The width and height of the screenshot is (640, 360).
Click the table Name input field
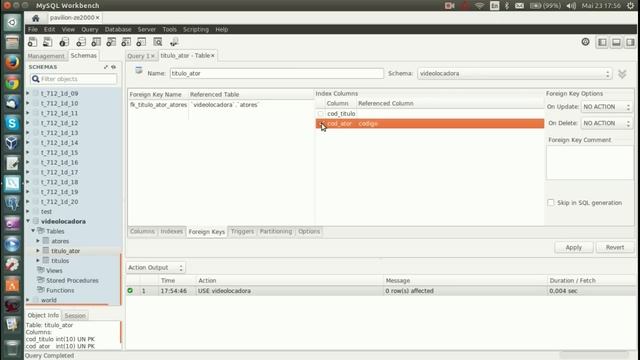pyautogui.click(x=276, y=73)
